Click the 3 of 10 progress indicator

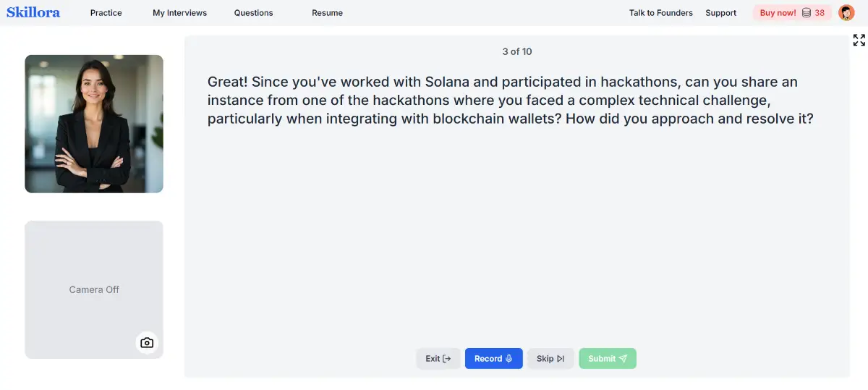click(516, 51)
